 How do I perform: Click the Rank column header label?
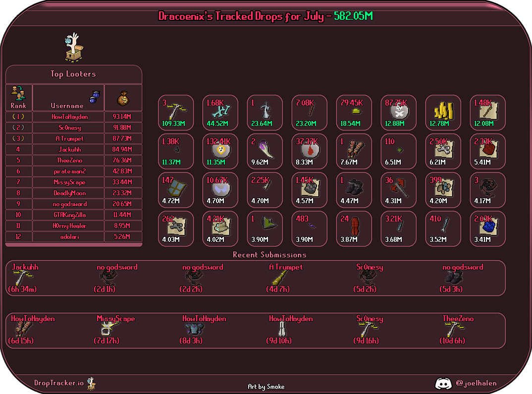click(x=18, y=106)
